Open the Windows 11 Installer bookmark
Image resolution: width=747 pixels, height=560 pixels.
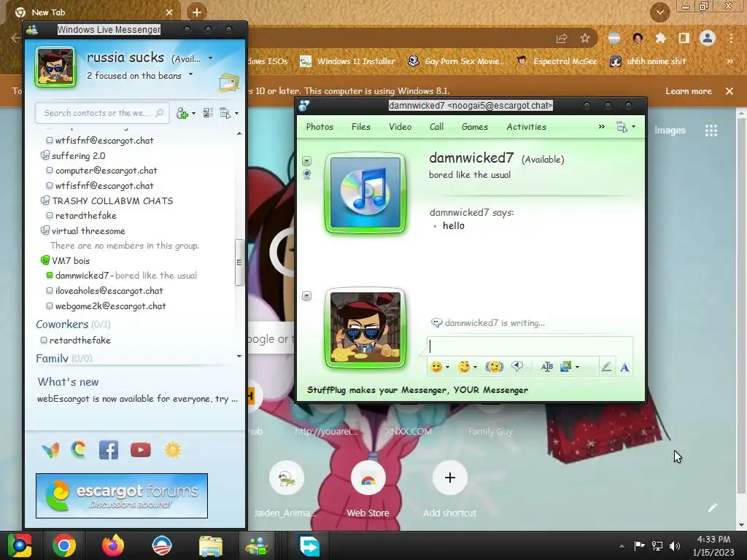pos(348,61)
